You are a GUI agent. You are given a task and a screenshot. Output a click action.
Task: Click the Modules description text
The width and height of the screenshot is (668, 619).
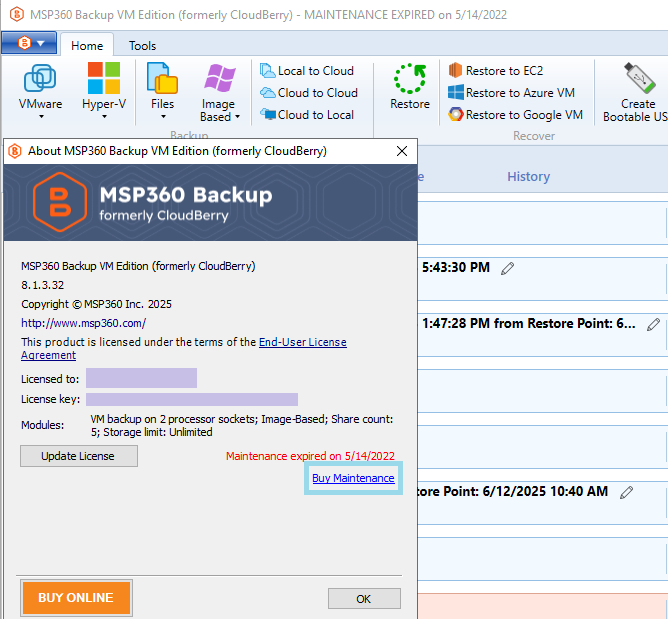242,426
